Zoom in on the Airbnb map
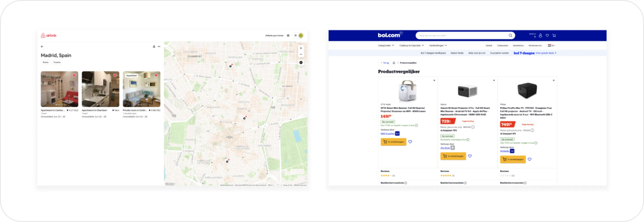 point(301,48)
